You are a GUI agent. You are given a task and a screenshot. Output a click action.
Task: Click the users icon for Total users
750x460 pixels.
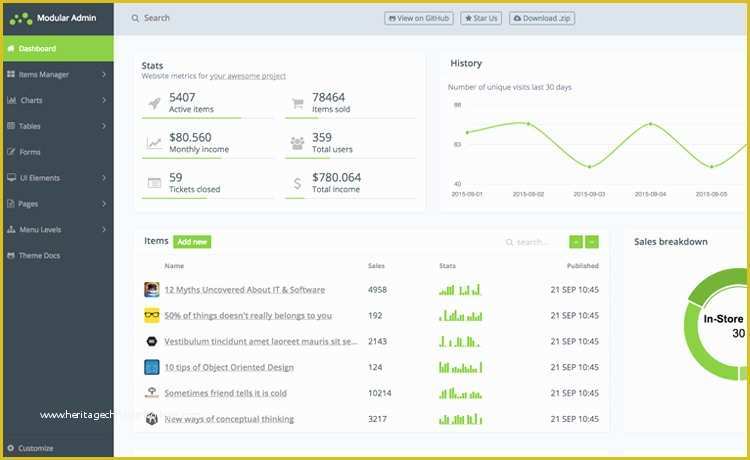[x=298, y=143]
